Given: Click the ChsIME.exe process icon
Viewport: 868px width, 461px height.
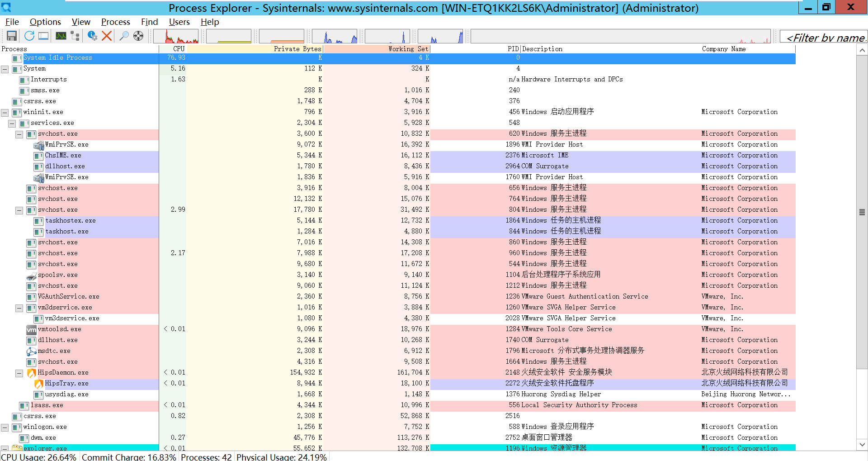Looking at the screenshot, I should tap(39, 156).
